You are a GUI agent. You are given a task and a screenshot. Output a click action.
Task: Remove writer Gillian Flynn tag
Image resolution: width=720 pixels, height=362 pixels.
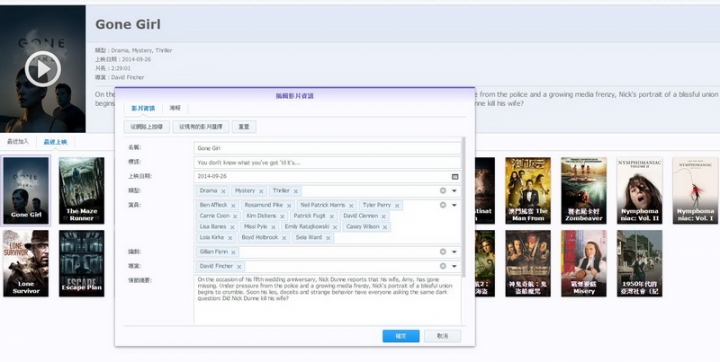pyautogui.click(x=233, y=252)
